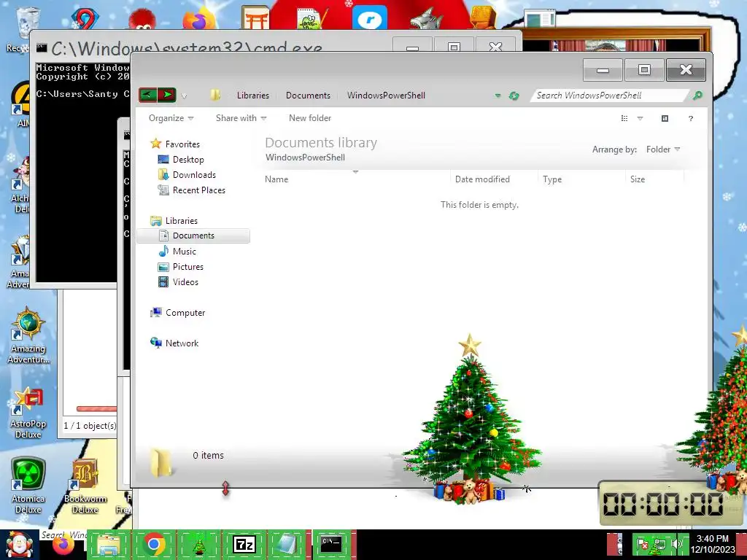
Task: Open the address bar history dropdown arrow
Action: (x=498, y=96)
